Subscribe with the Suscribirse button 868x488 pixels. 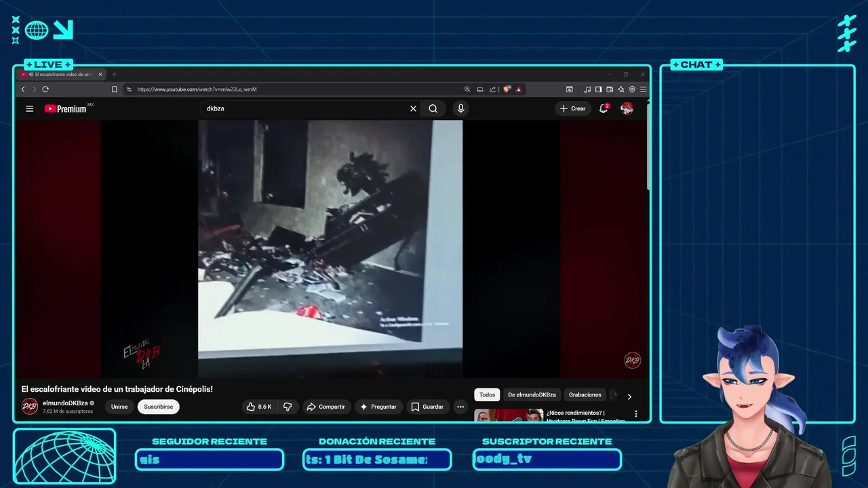(x=158, y=407)
